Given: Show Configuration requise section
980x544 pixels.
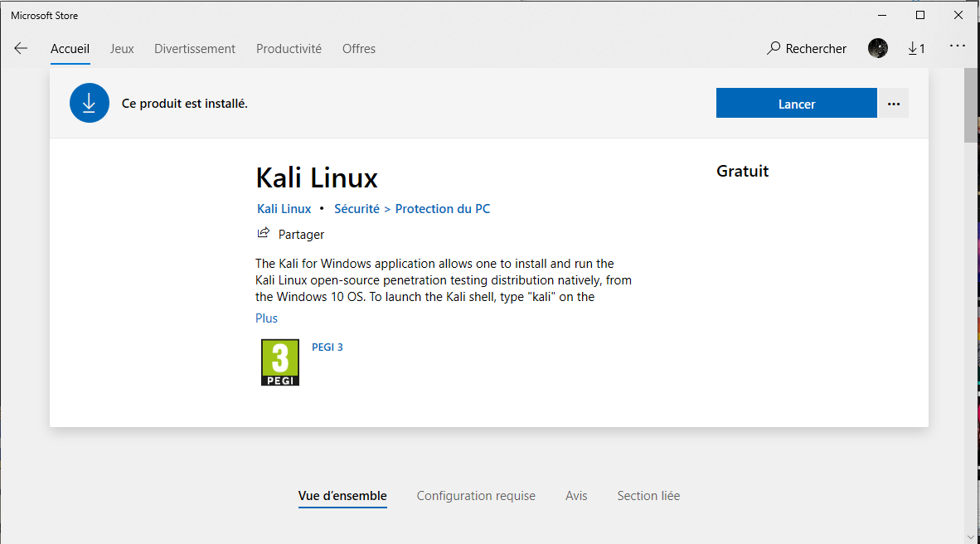Looking at the screenshot, I should pyautogui.click(x=476, y=496).
